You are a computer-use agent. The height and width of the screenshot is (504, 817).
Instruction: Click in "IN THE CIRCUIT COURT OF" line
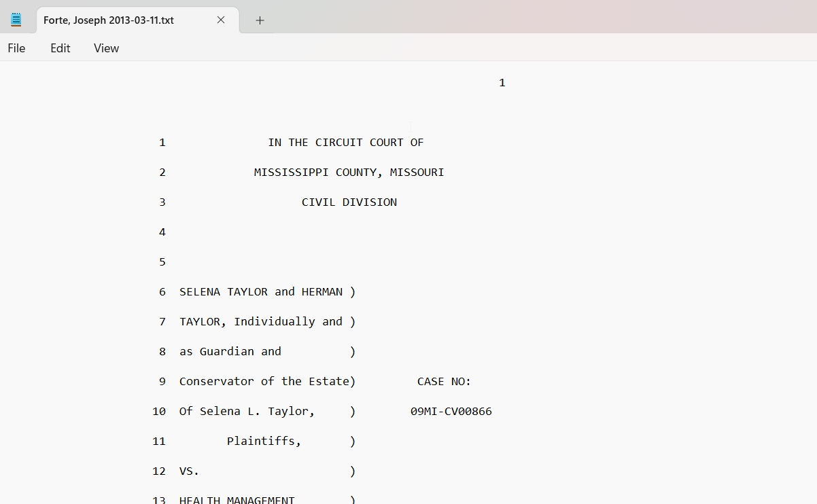345,143
